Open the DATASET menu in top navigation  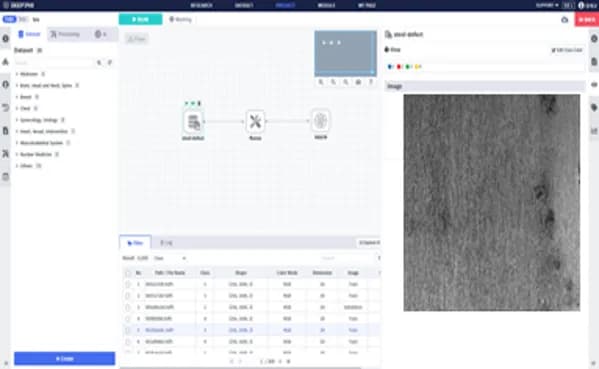click(244, 5)
